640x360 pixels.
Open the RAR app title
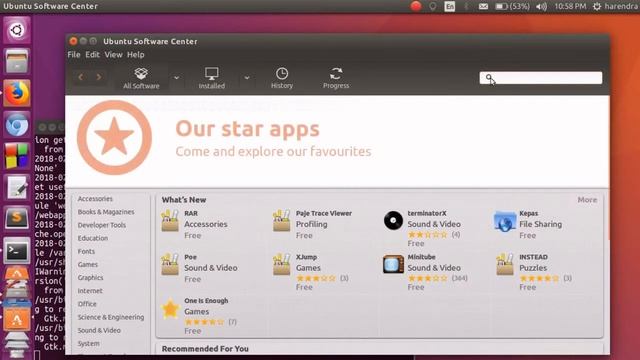click(x=191, y=213)
